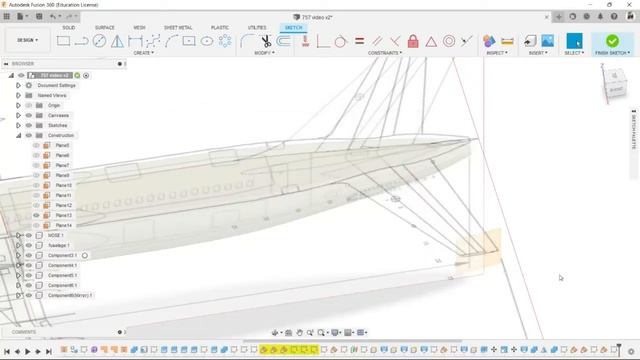
Task: Toggle visibility of Plane10
Action: tap(36, 185)
